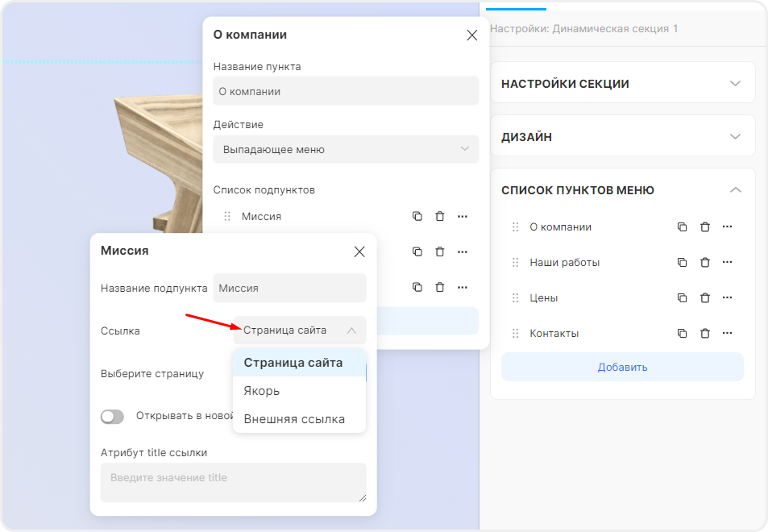Delete the third subitem in О компании
The height and width of the screenshot is (532, 768).
[440, 287]
